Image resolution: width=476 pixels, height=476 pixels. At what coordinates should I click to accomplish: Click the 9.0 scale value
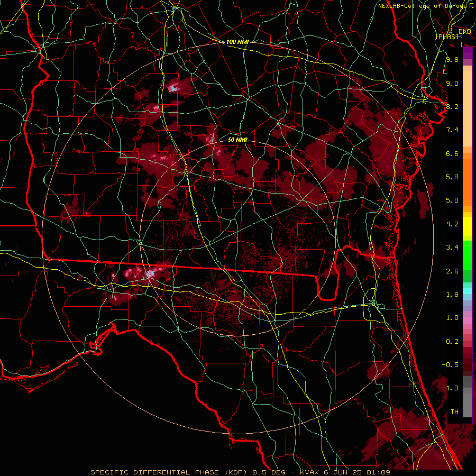452,83
